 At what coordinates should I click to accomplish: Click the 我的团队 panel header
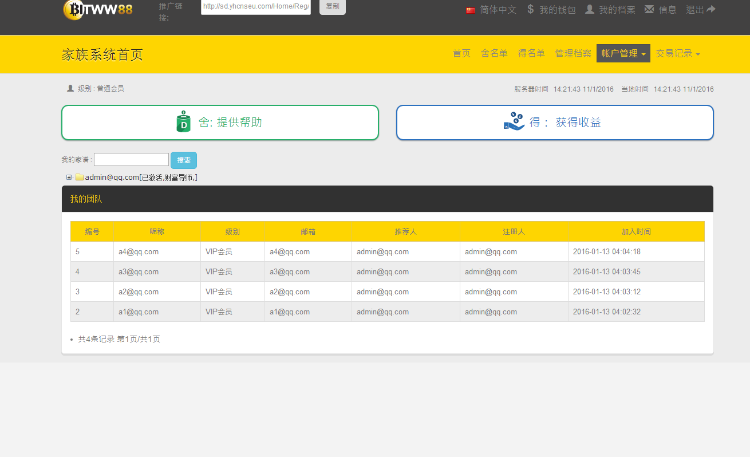pyautogui.click(x=387, y=199)
